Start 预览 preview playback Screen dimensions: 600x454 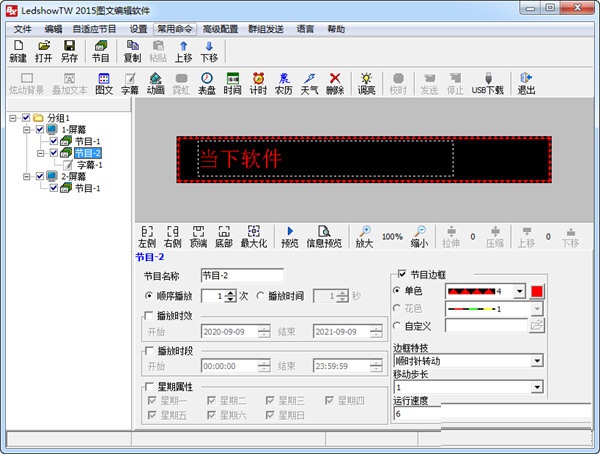[x=290, y=237]
